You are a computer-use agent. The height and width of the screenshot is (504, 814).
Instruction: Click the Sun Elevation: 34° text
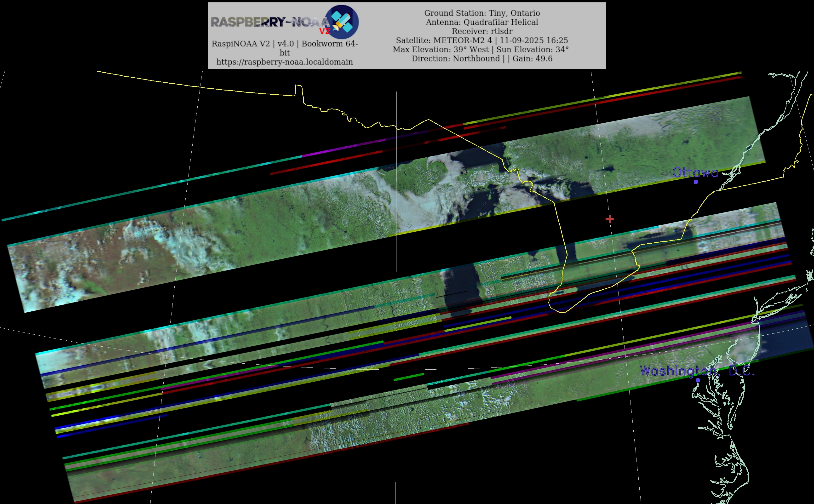tap(532, 49)
